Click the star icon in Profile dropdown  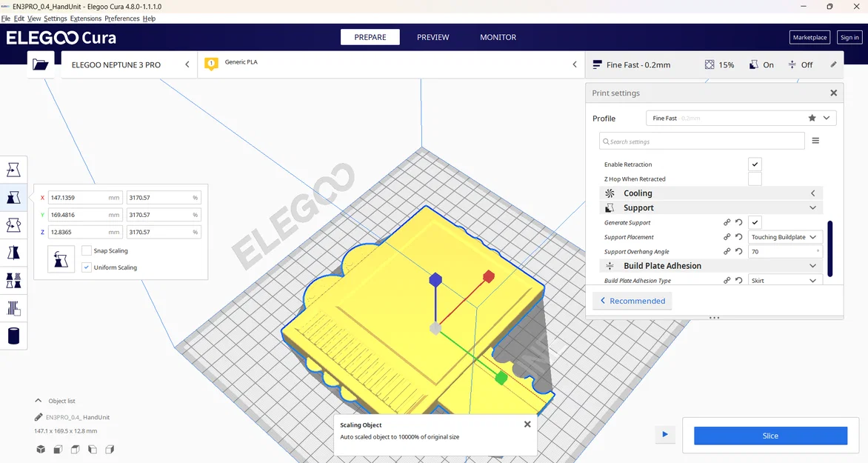pyautogui.click(x=812, y=118)
